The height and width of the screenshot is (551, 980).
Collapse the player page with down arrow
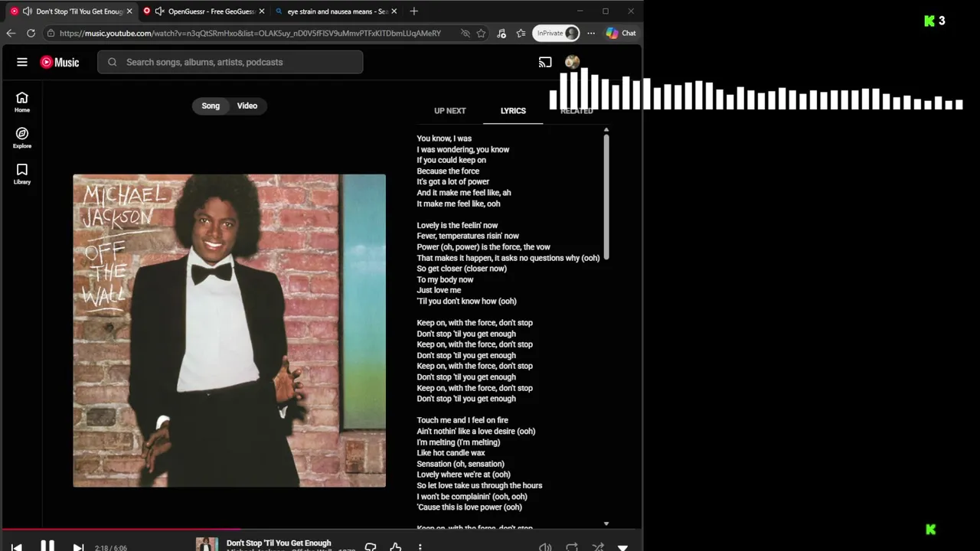[622, 548]
